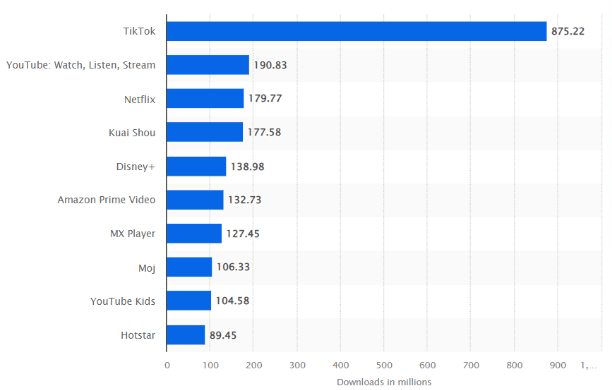The width and height of the screenshot is (612, 390).
Task: Click the 0 axis tick label
Action: point(167,365)
